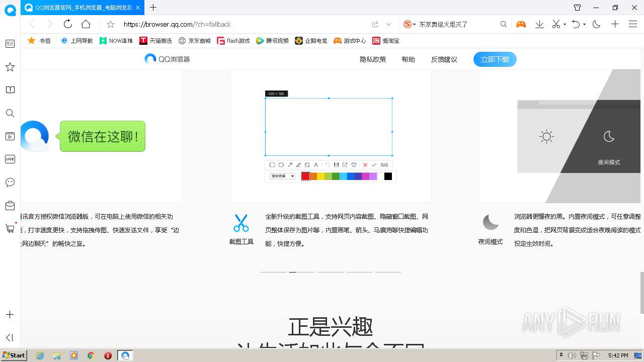Open the mail sidebar icon
The image size is (644, 362).
pyautogui.click(x=10, y=205)
